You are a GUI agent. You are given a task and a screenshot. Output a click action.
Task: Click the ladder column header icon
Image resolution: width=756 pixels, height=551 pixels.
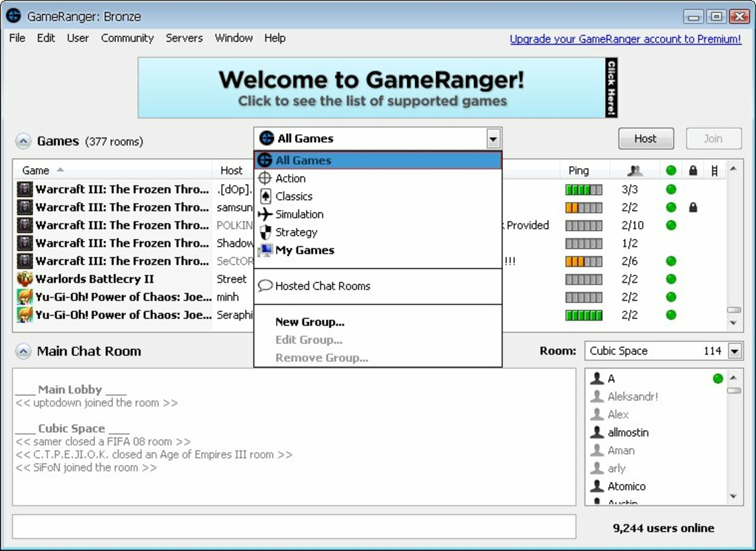point(715,170)
